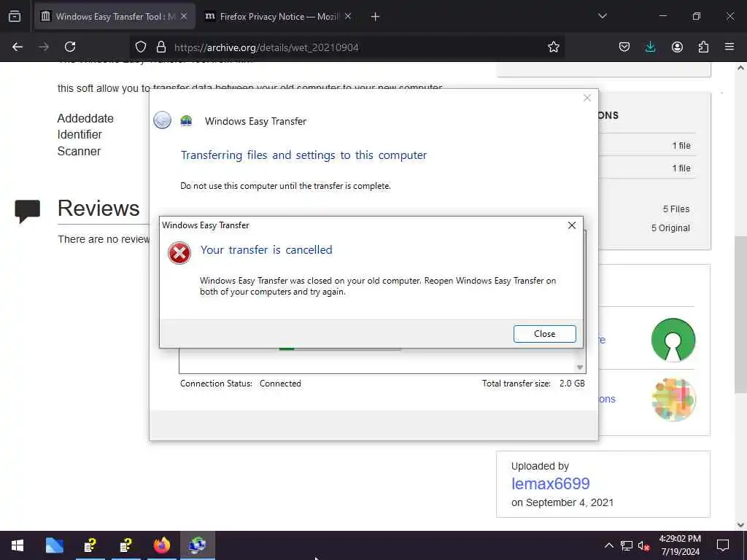747x560 pixels.
Task: Click the 5 Original files link
Action: tap(670, 228)
